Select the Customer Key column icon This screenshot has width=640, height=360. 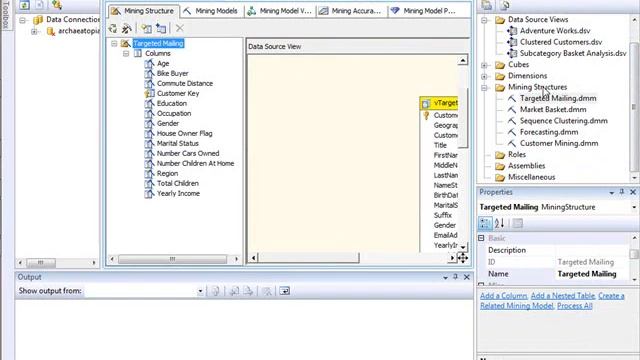tap(149, 93)
